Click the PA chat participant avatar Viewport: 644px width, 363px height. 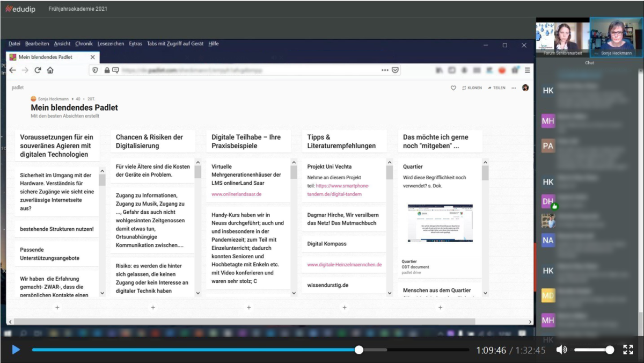point(548,146)
